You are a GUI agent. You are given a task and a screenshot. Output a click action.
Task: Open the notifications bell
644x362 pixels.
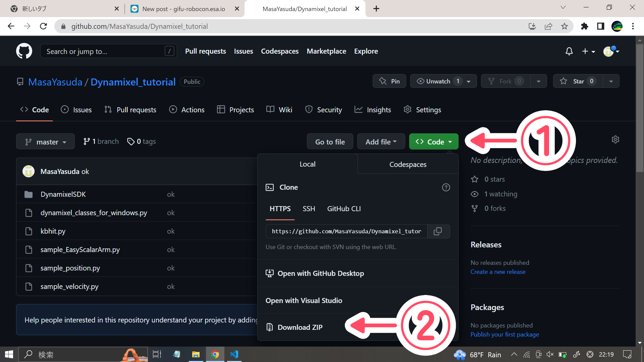click(569, 51)
